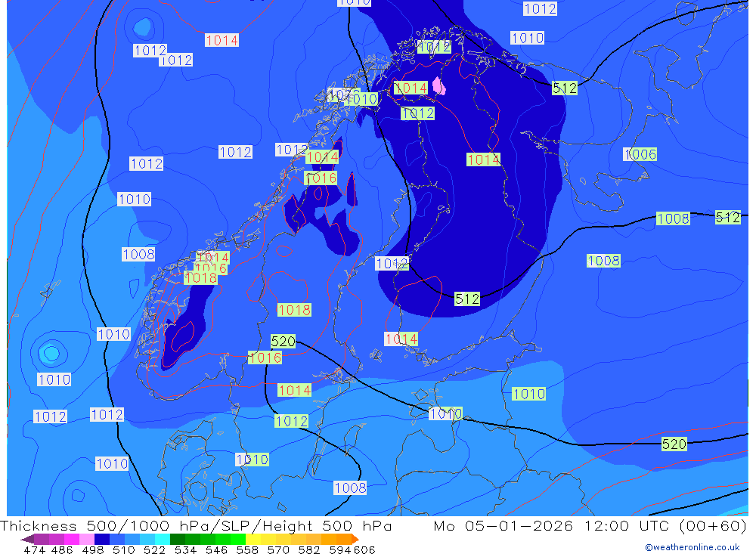Viewport: 756px width, 554px height.
Task: Click the 474 legend value
Action: [x=34, y=550]
